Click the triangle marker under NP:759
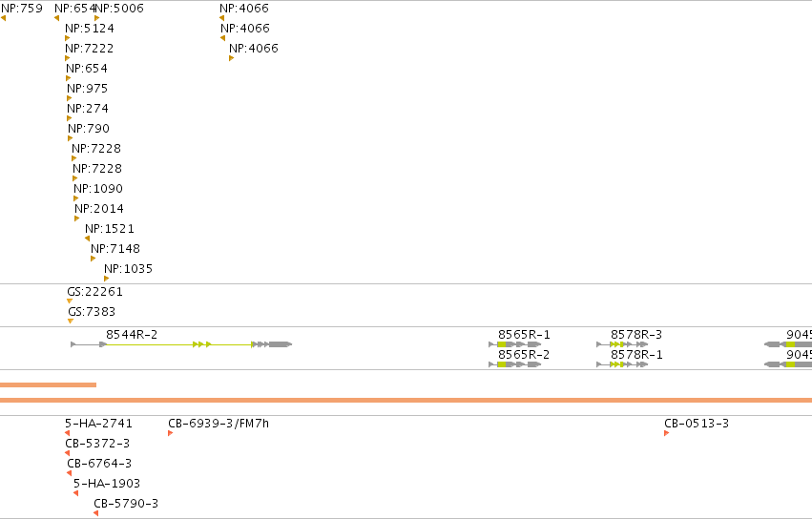The height and width of the screenshot is (519, 812). (x=3, y=18)
